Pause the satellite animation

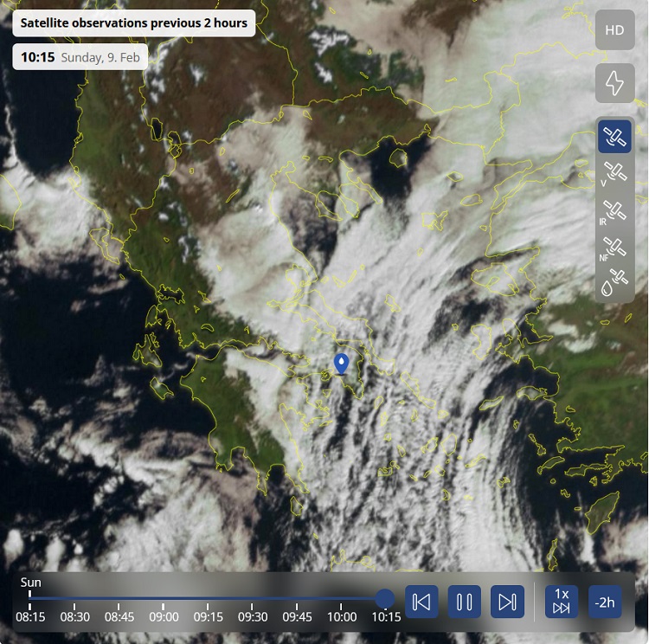(465, 602)
